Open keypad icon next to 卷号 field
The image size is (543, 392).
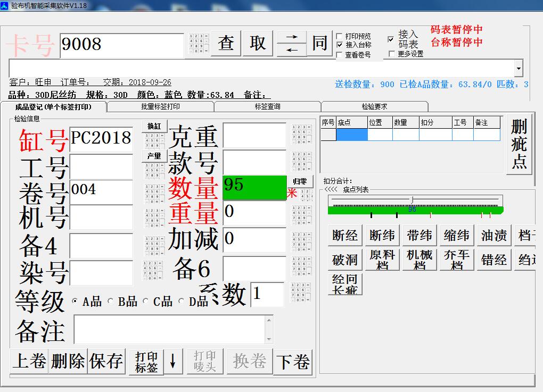coord(154,194)
